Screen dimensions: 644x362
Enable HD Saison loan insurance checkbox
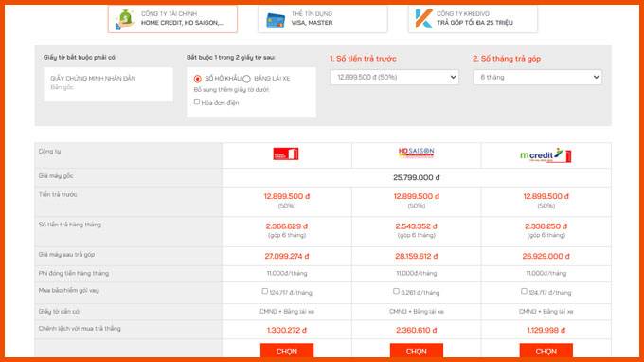[x=396, y=291]
